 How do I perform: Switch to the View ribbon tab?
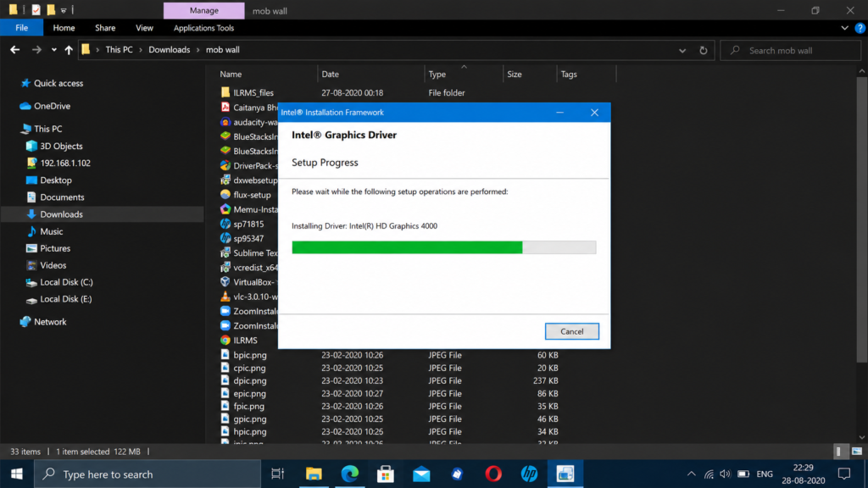[x=144, y=28]
